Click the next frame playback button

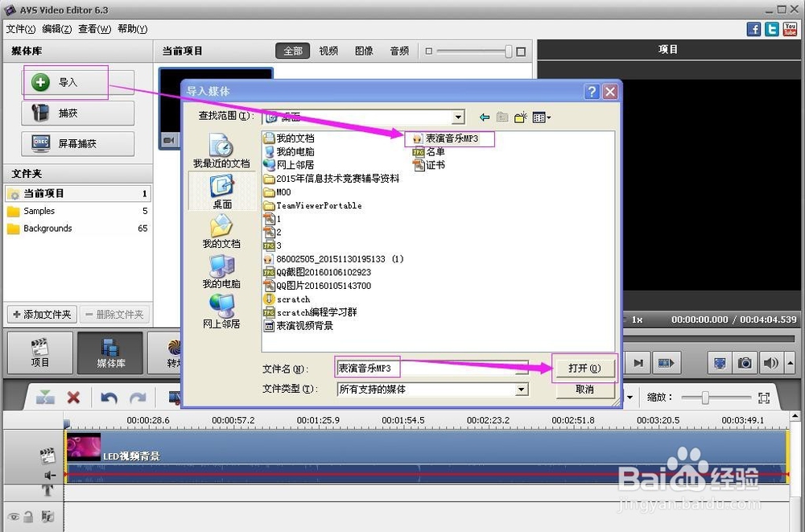pos(638,363)
